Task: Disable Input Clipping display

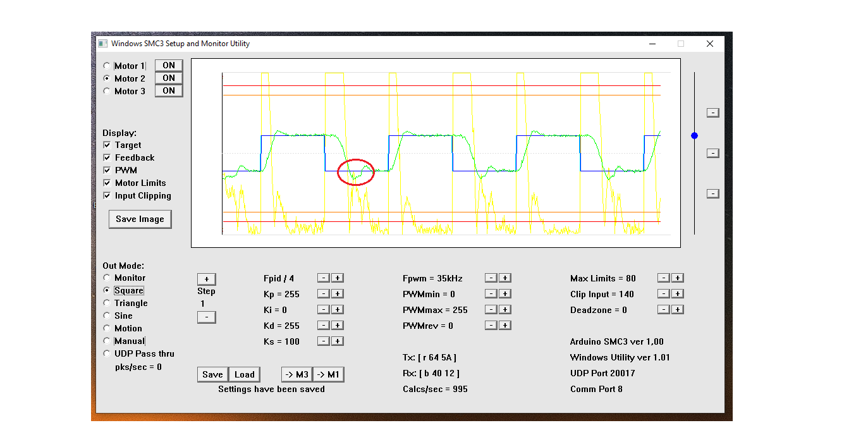Action: (107, 196)
